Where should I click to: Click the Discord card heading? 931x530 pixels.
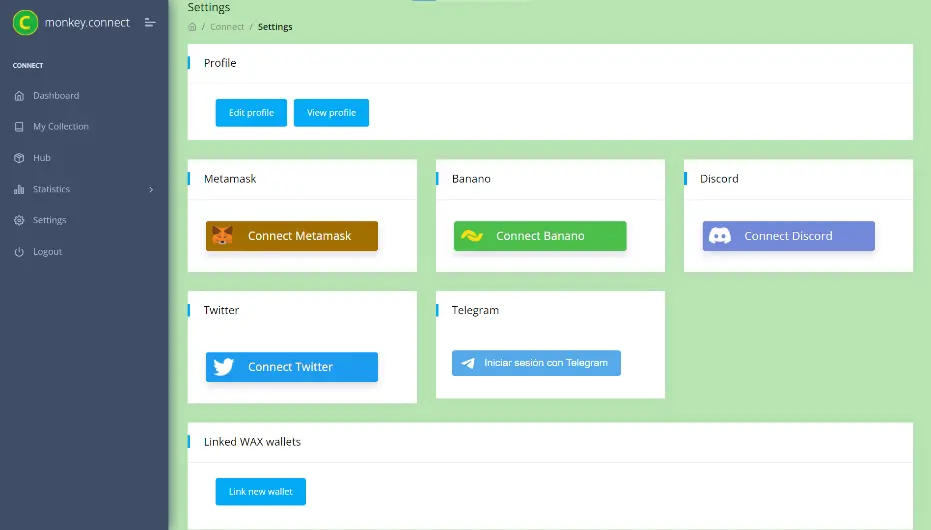pyautogui.click(x=719, y=179)
